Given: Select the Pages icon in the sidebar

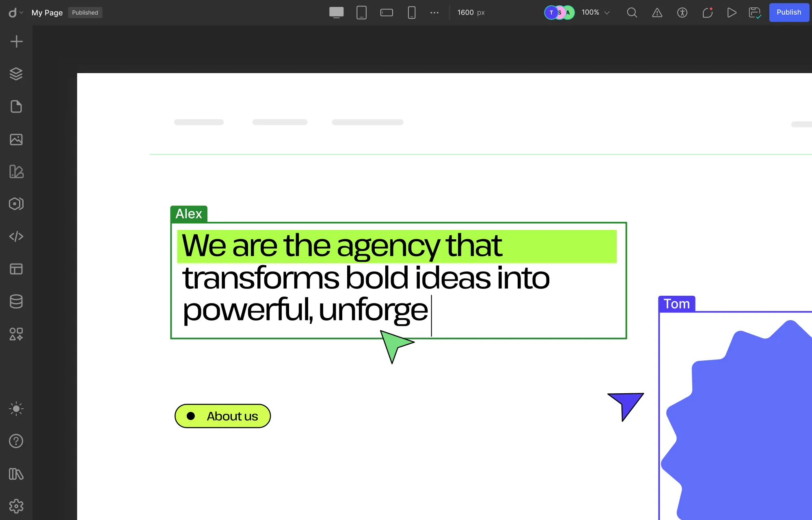Looking at the screenshot, I should click(16, 106).
